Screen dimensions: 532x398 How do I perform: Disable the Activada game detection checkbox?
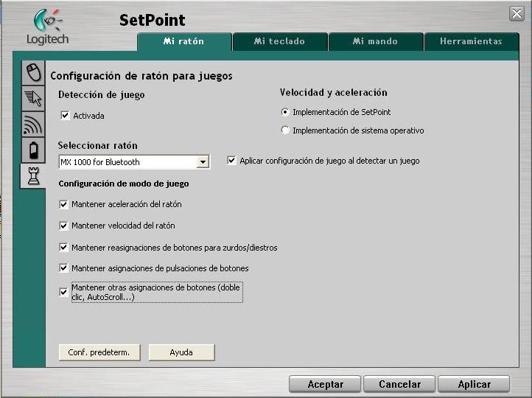(x=65, y=116)
